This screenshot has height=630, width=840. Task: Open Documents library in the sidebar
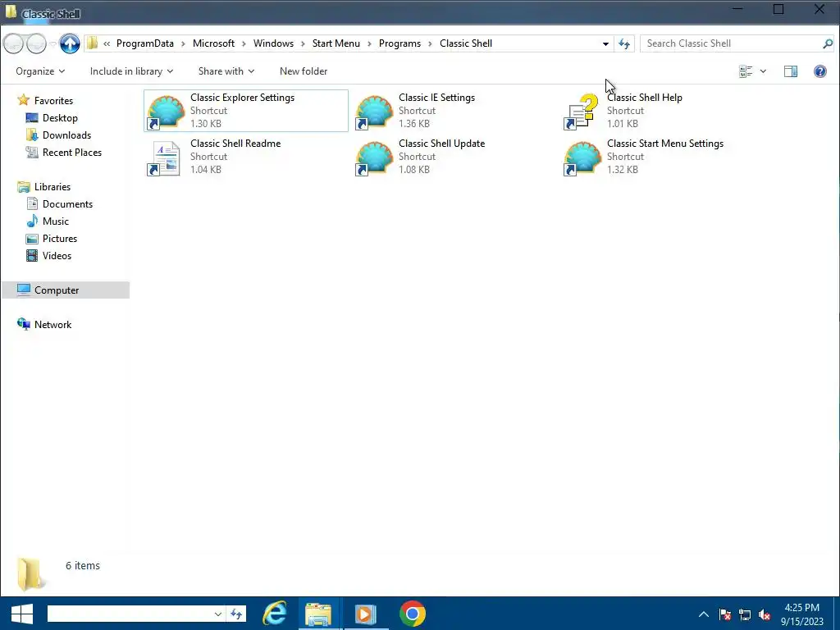click(67, 204)
